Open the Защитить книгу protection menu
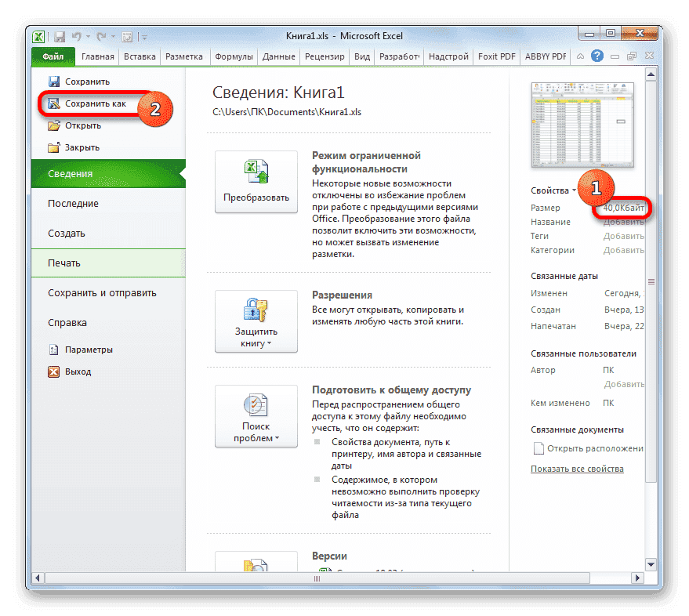The image size is (689, 616). pyautogui.click(x=256, y=321)
